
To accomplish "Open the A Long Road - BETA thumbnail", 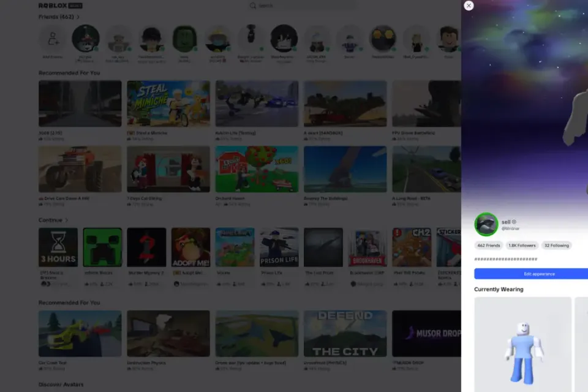I will tap(427, 169).
